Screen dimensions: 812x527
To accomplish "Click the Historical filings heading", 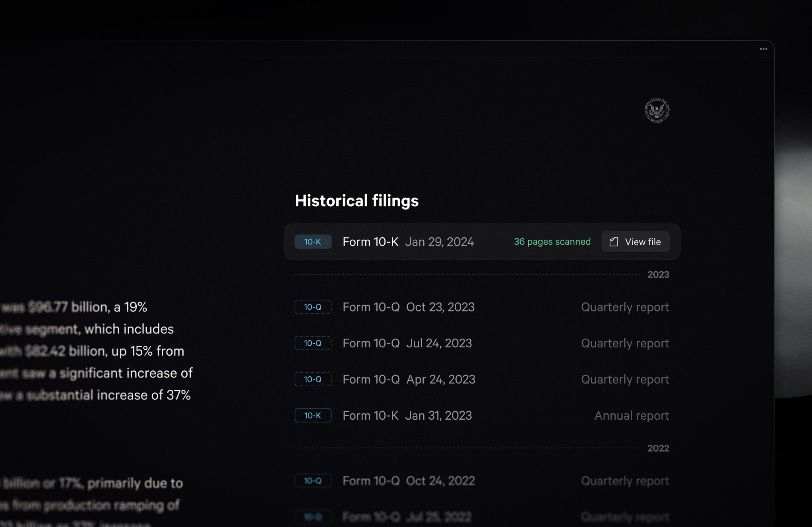I will click(357, 201).
